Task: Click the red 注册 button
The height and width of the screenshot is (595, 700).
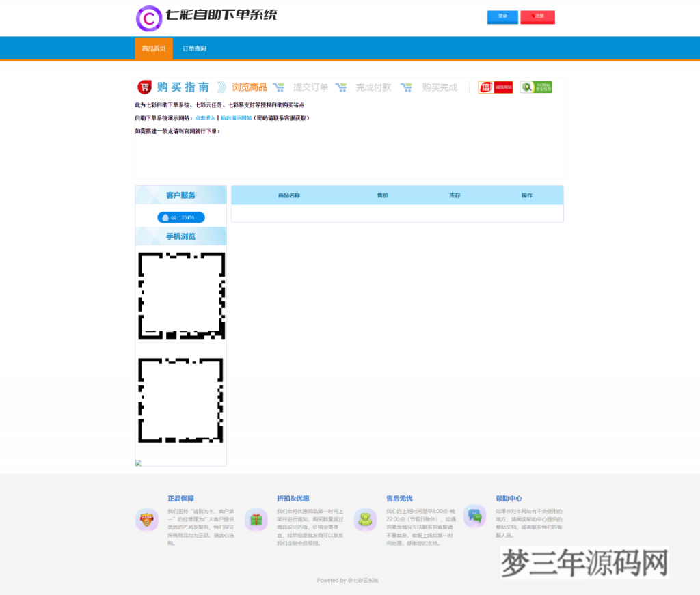Action: coord(537,17)
